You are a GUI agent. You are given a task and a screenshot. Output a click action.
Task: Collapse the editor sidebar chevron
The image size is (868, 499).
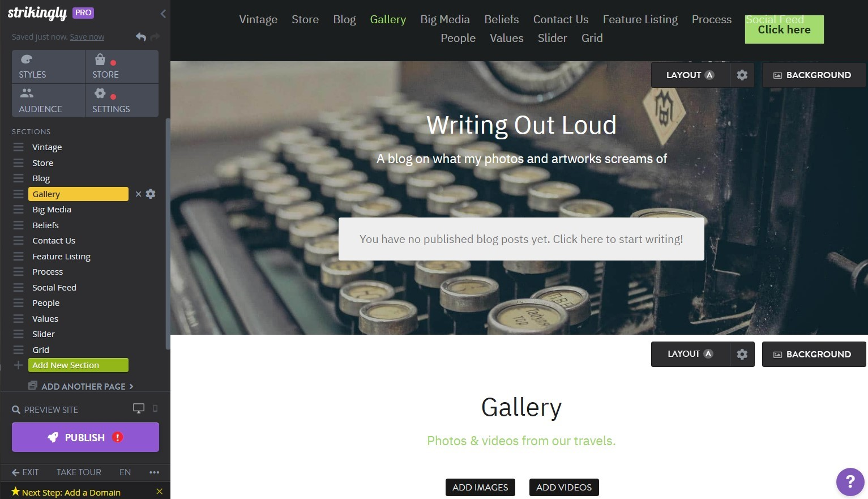(x=163, y=14)
